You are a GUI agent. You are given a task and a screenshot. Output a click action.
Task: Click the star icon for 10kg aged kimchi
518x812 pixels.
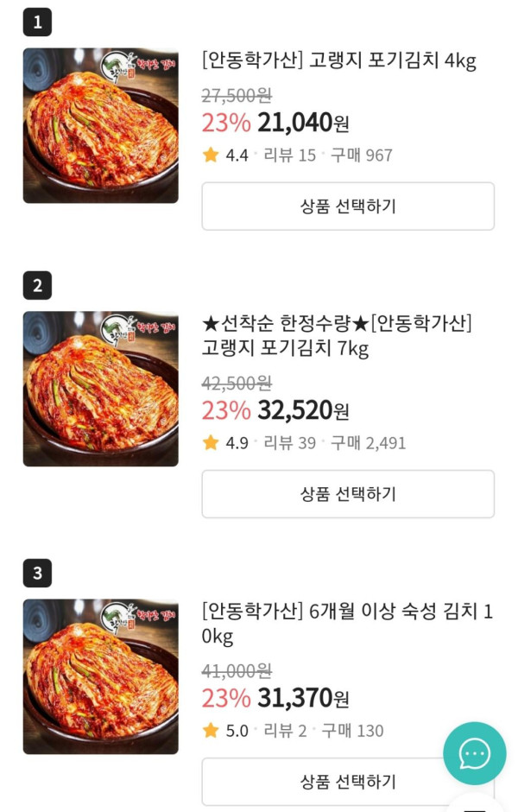click(x=211, y=730)
